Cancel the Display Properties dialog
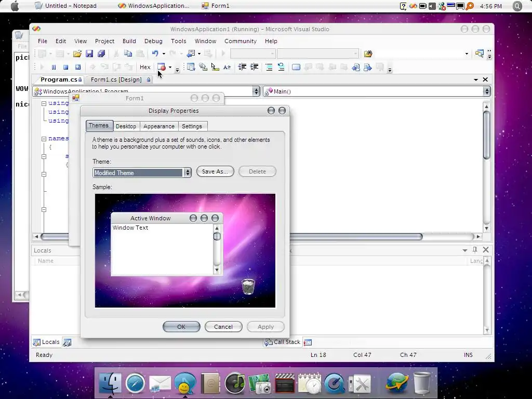 [x=223, y=327]
